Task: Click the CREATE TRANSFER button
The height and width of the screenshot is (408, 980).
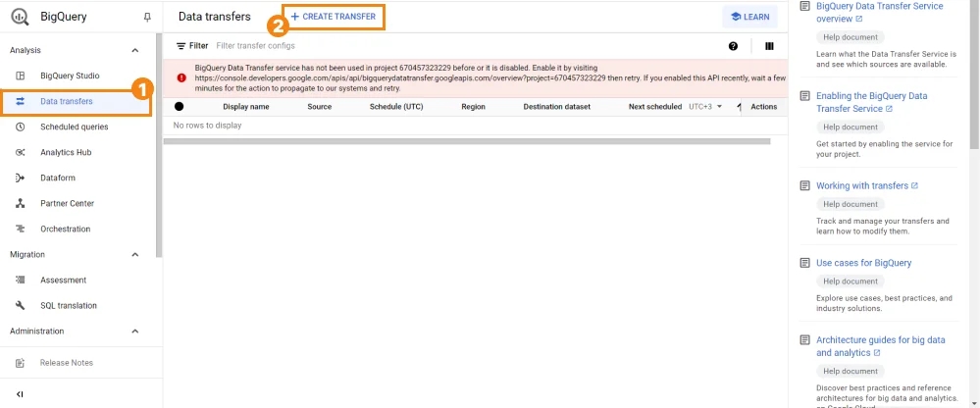Action: click(x=334, y=17)
